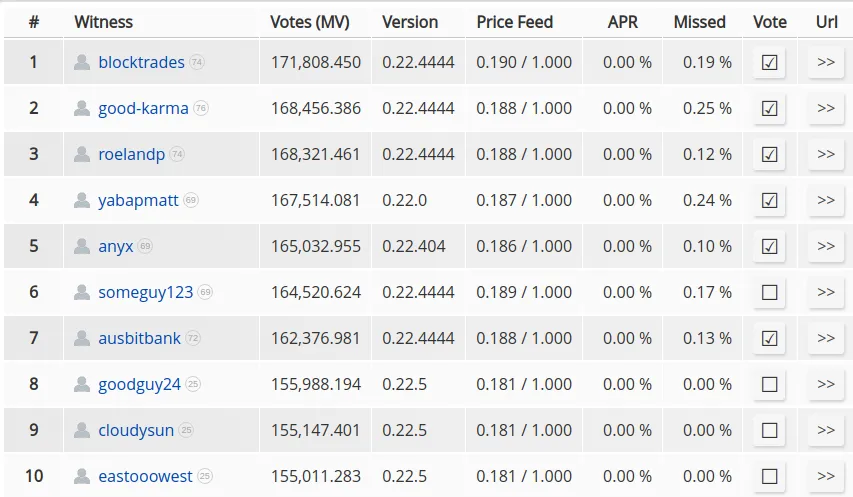Image resolution: width=853 pixels, height=497 pixels.
Task: Click the user avatar icon beside blocktrades
Action: [82, 63]
